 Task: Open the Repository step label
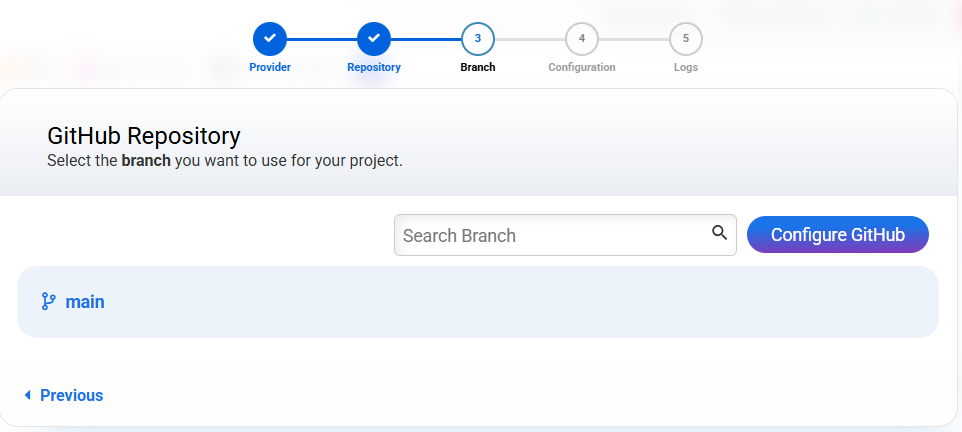(x=374, y=68)
